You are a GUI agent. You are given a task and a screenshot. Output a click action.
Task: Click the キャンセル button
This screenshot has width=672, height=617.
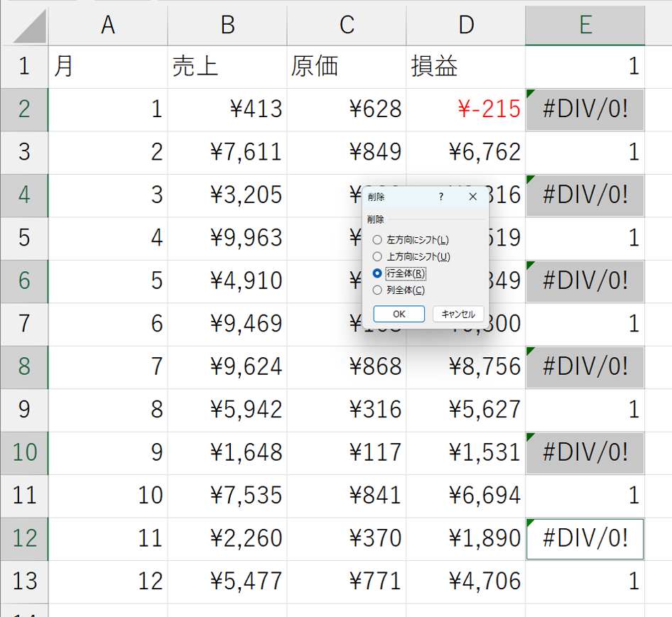tap(457, 314)
